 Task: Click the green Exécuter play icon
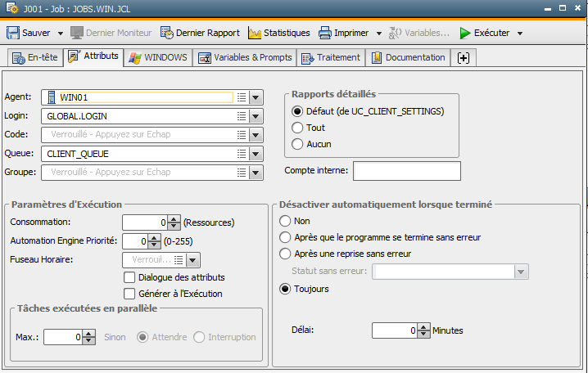click(465, 33)
